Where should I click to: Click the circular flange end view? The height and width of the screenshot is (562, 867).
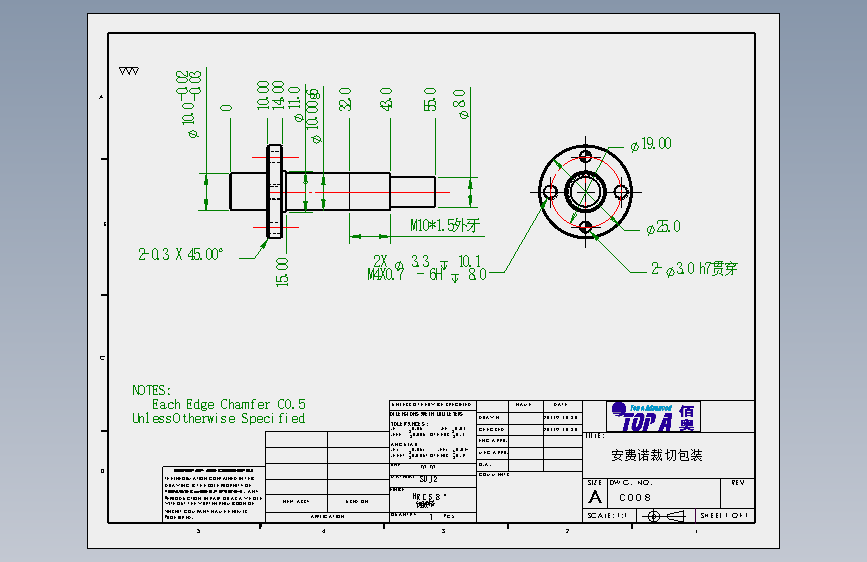pyautogui.click(x=586, y=192)
